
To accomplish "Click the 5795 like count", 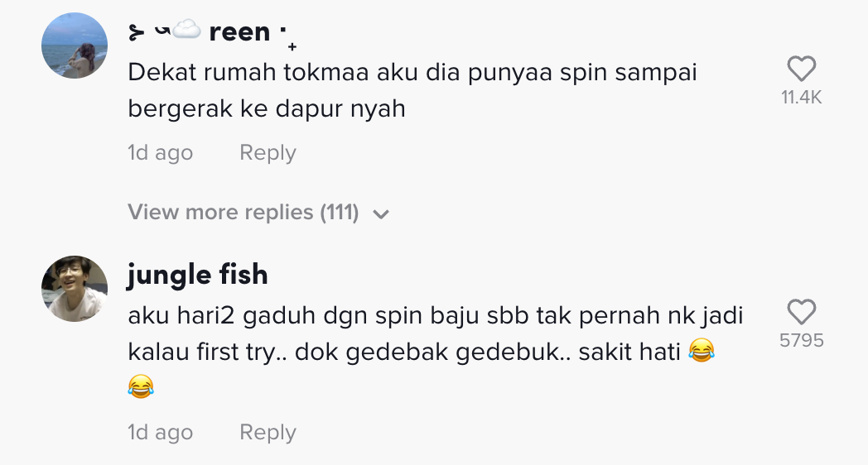I will tap(801, 341).
